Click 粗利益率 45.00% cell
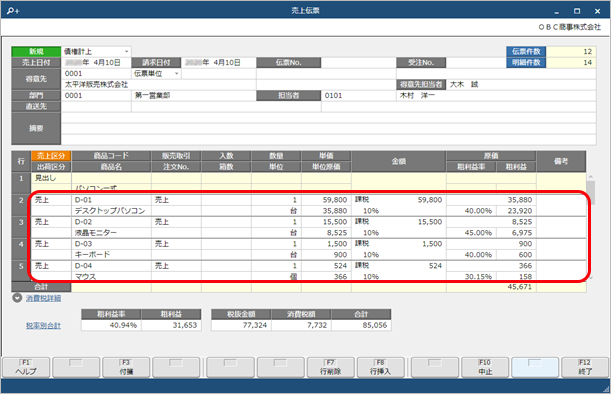 (x=471, y=233)
